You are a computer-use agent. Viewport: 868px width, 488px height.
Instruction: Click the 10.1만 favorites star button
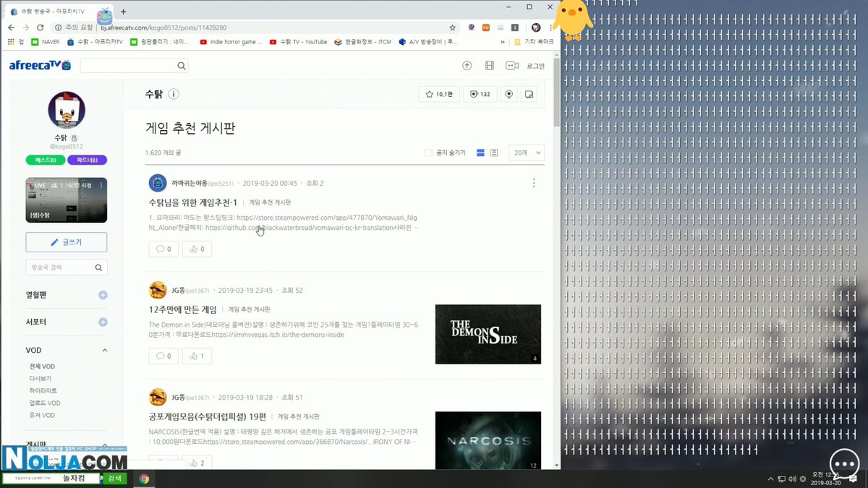pyautogui.click(x=439, y=94)
